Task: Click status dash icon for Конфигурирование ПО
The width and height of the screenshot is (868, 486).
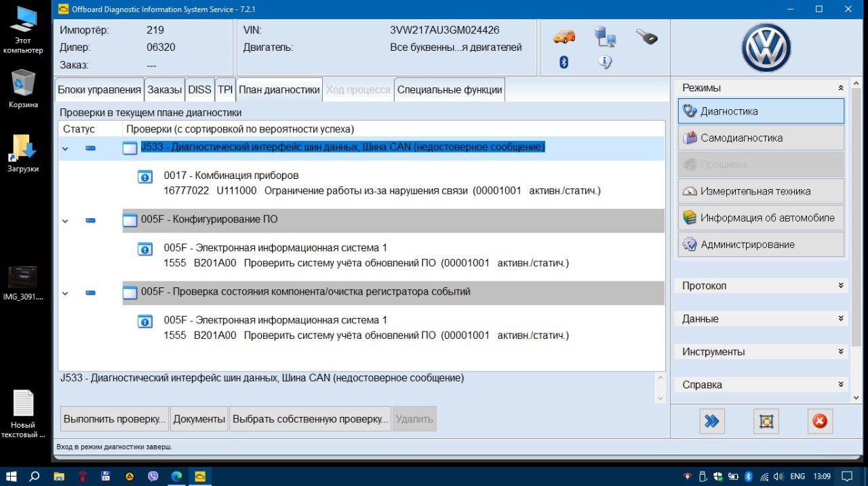Action: click(x=90, y=220)
